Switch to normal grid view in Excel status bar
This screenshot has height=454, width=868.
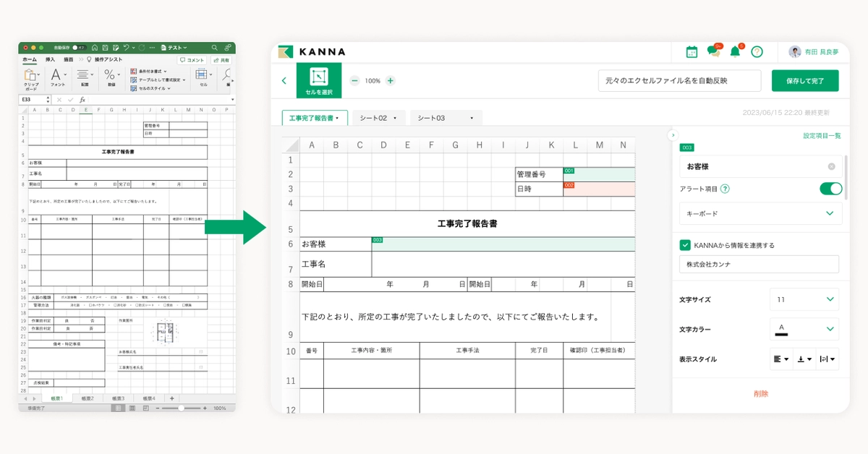click(x=118, y=408)
